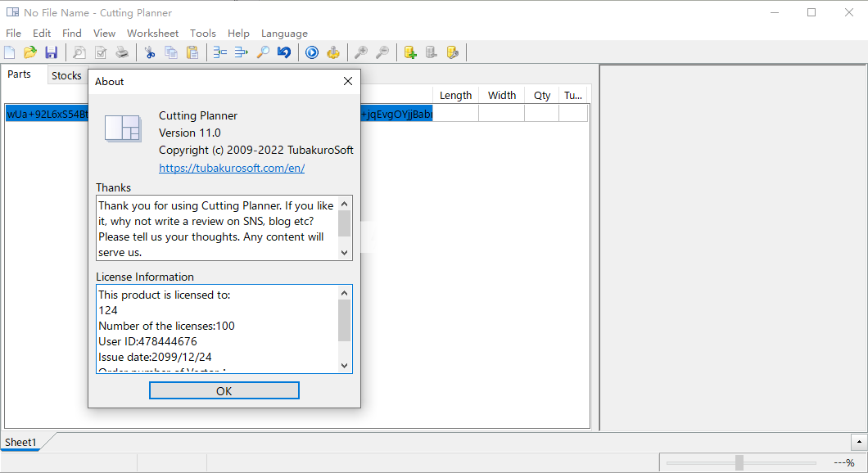Screen dimensions: 868x473
Task: Select the highlighted part name cell
Action: tap(219, 114)
